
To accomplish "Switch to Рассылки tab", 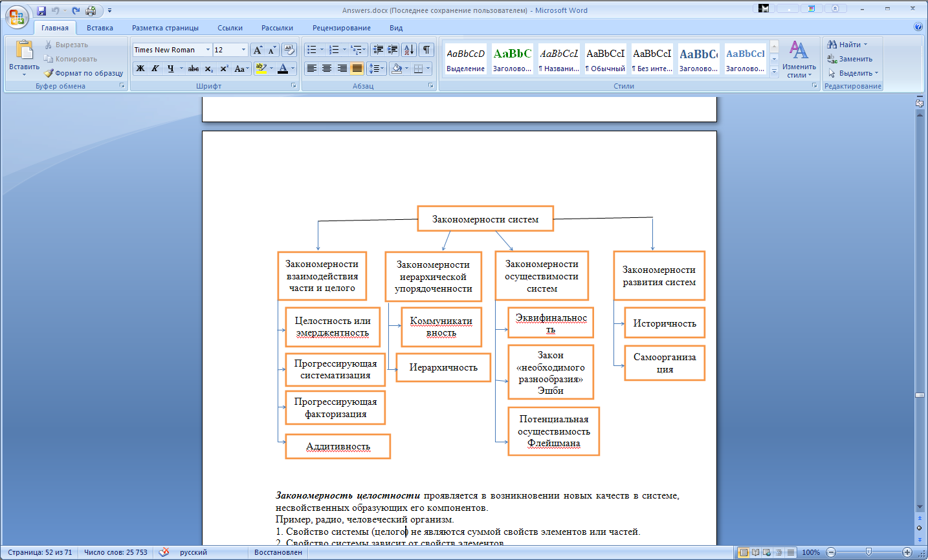I will click(x=277, y=28).
